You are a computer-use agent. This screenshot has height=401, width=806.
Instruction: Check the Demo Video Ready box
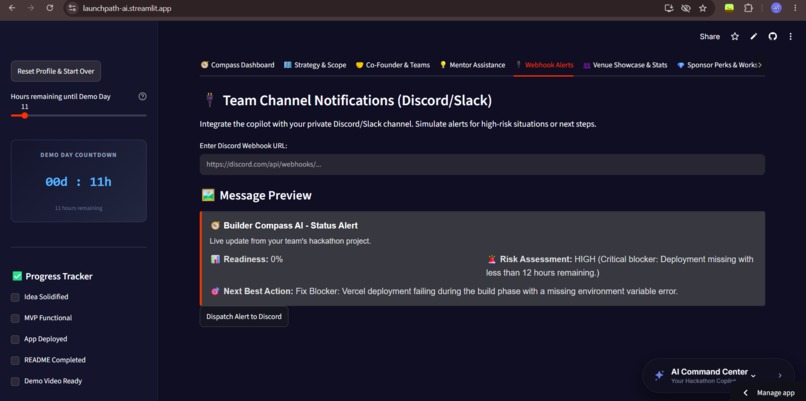(15, 381)
